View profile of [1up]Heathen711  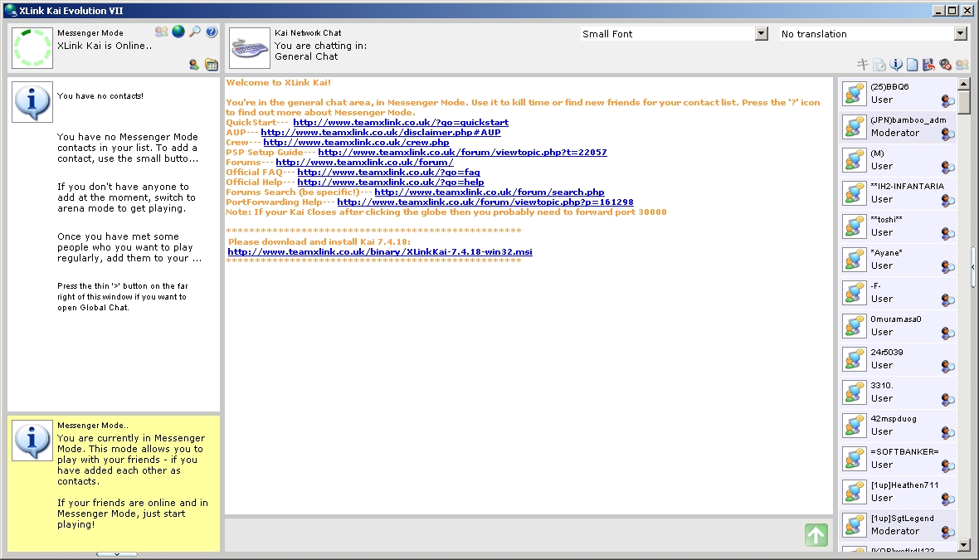947,499
